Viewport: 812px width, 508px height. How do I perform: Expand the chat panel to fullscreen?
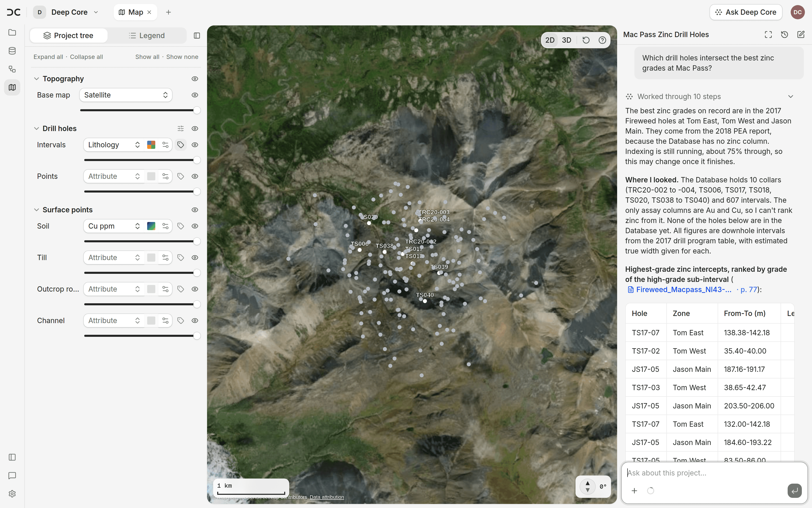tap(768, 35)
